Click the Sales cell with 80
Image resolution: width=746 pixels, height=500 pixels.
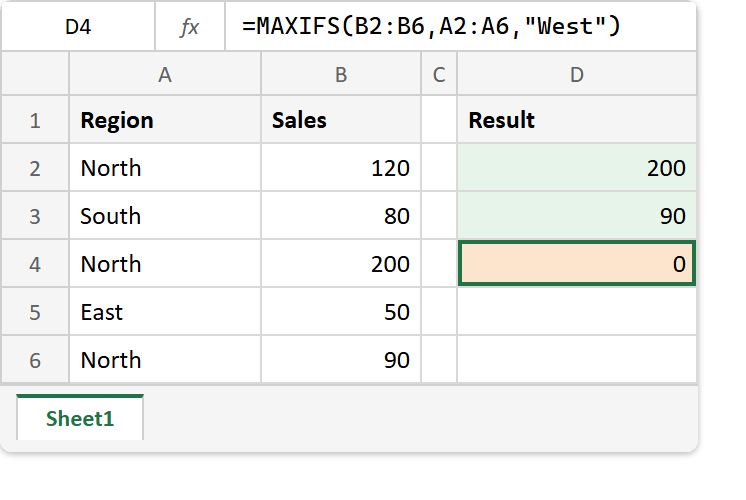341,216
